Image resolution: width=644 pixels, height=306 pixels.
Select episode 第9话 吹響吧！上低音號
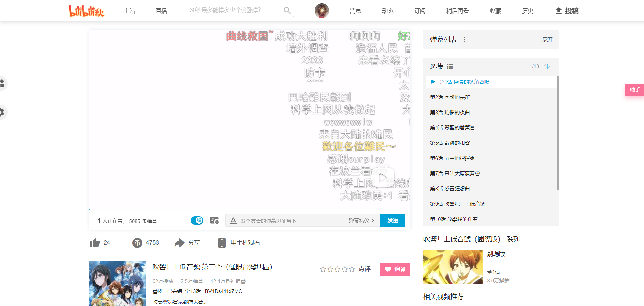click(491, 204)
